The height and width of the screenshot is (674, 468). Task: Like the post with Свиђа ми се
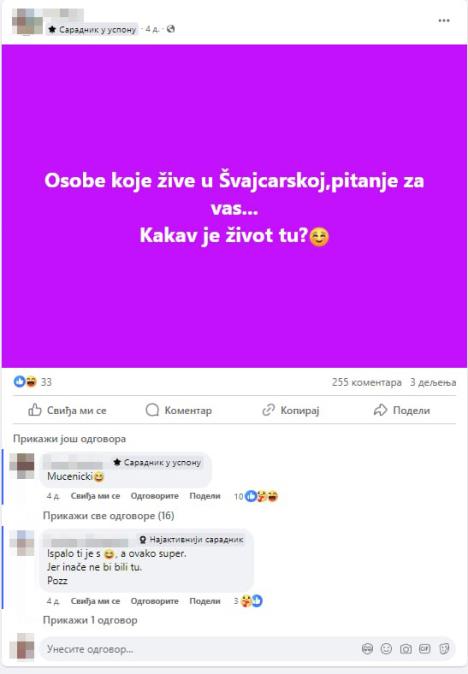67,410
